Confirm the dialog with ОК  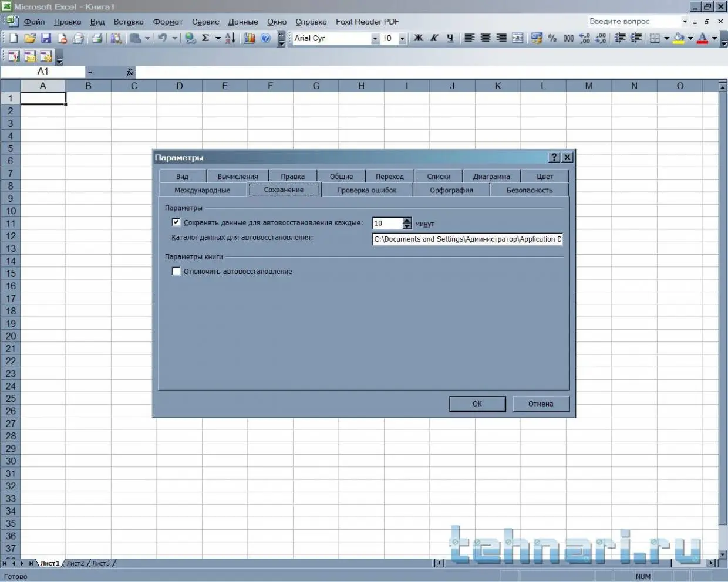(477, 404)
